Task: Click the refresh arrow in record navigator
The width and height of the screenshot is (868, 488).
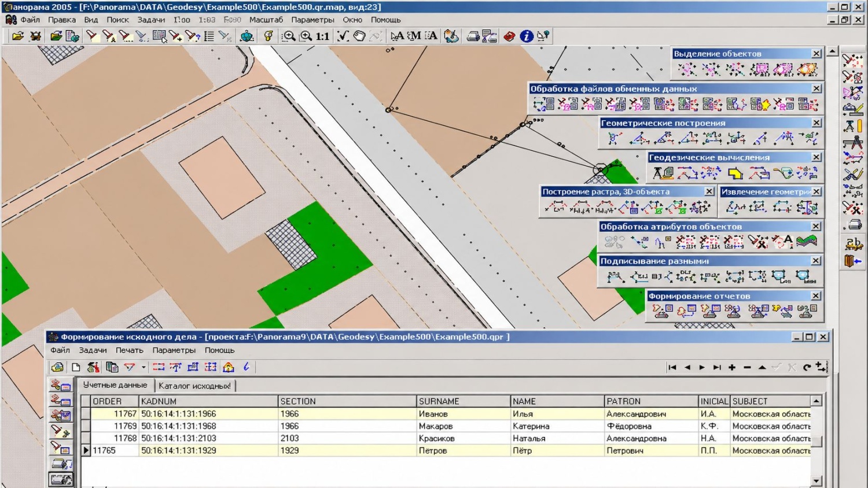Action: pyautogui.click(x=807, y=367)
